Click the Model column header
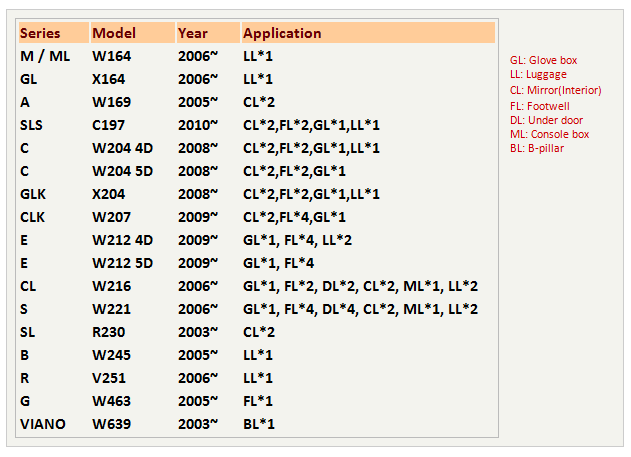 point(133,33)
